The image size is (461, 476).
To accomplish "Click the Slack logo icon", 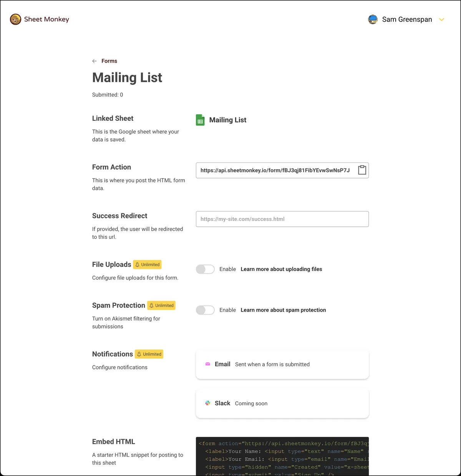I will (x=207, y=403).
